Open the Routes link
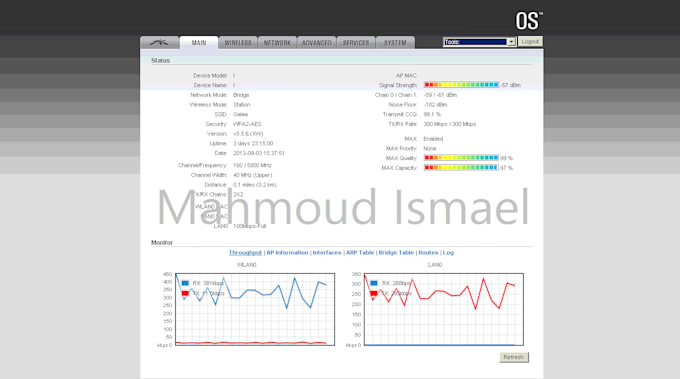680x379 pixels. [x=428, y=252]
